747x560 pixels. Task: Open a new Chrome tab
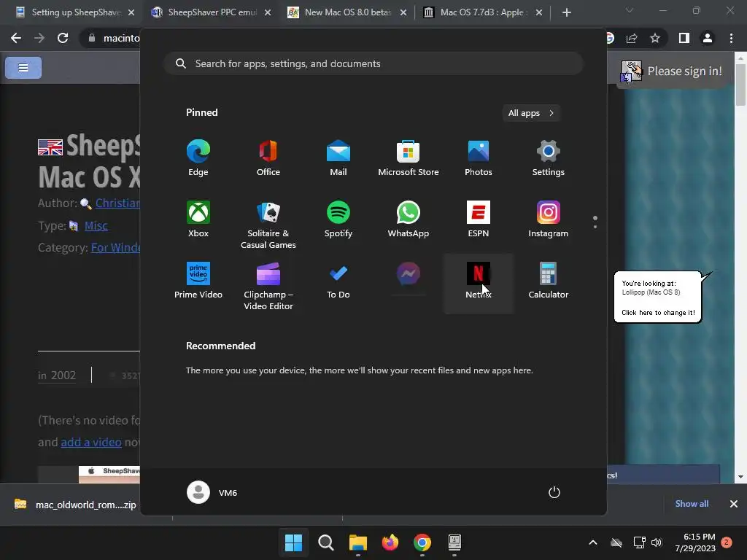click(566, 12)
